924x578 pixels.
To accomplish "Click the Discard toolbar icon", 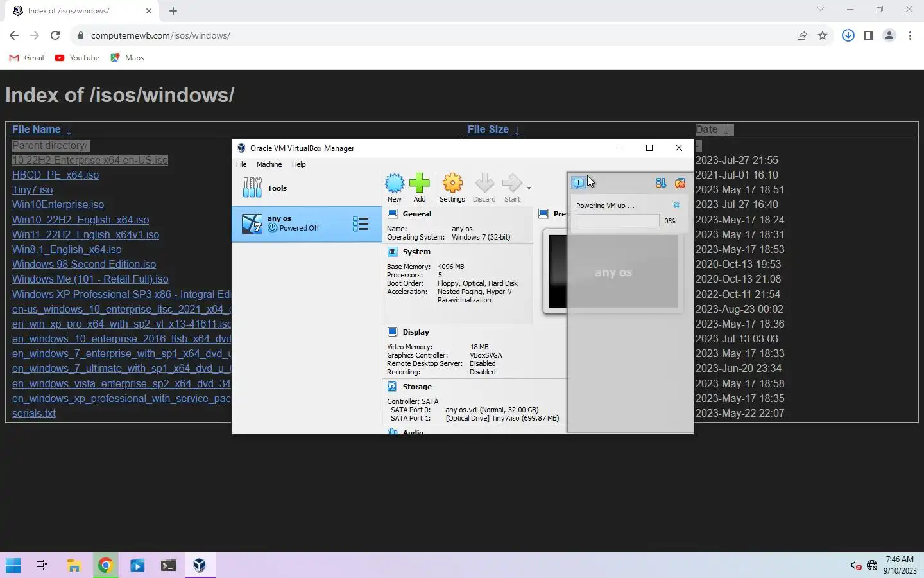I will pos(484,184).
